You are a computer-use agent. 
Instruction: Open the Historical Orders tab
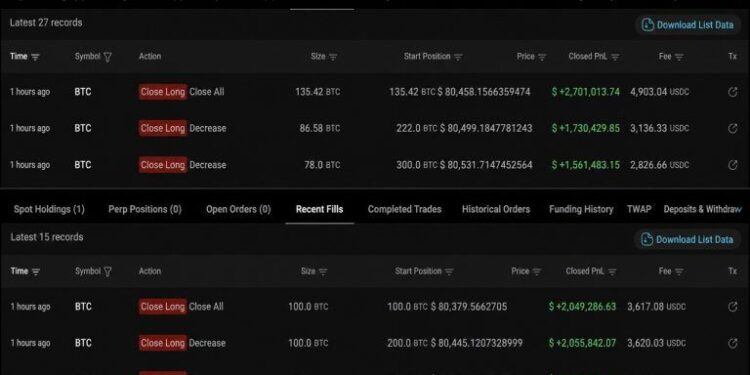click(x=496, y=210)
